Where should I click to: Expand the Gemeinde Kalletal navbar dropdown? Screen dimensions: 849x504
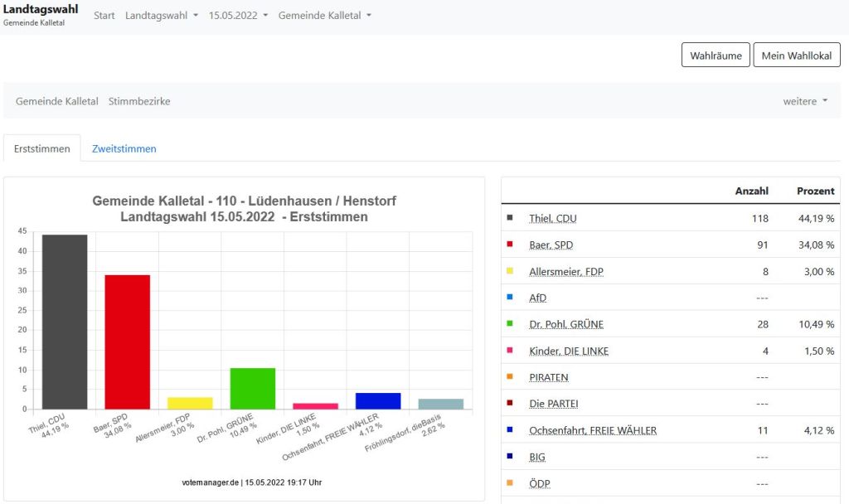[x=325, y=16]
